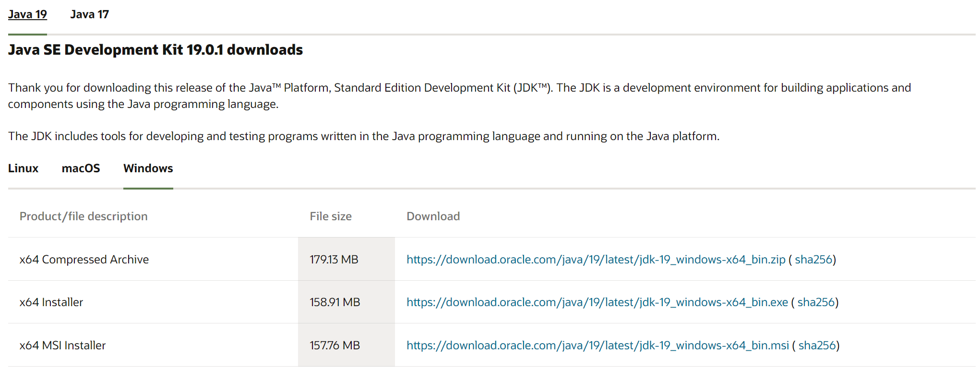Viewport: 980px width, 381px height.
Task: Select the Windows platform tab
Action: 148,168
